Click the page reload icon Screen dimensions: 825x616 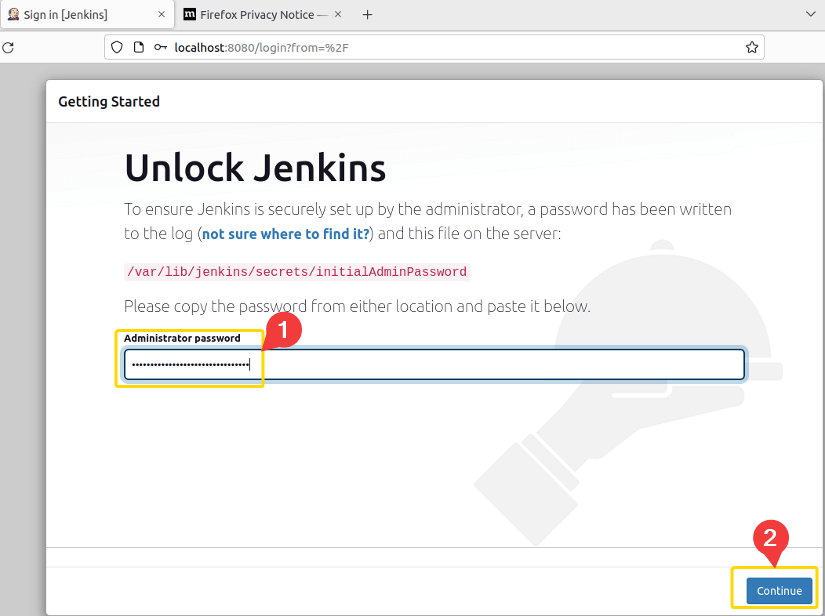[x=10, y=47]
